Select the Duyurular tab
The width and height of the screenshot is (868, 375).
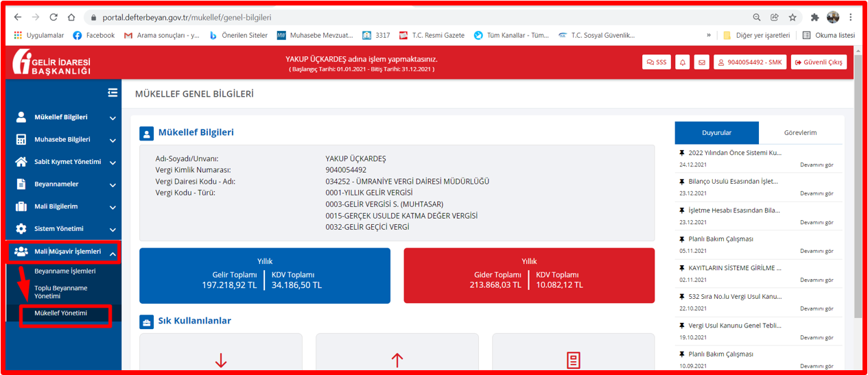tap(716, 133)
